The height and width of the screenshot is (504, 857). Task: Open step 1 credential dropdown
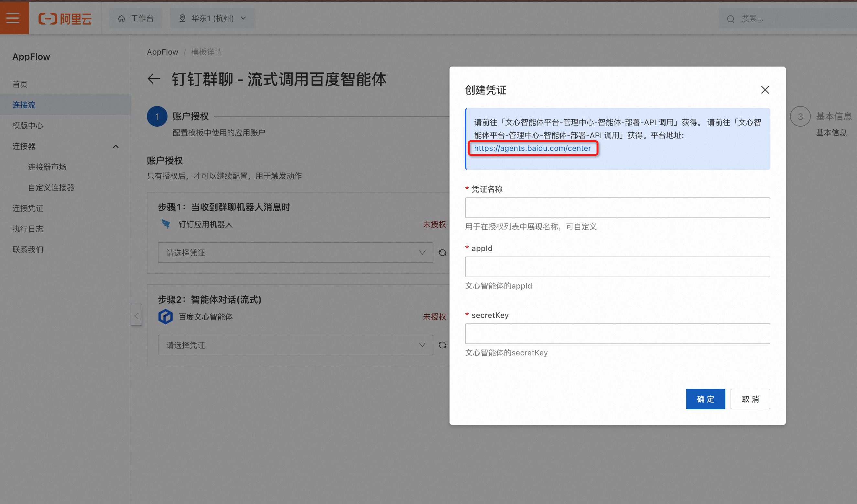click(295, 253)
